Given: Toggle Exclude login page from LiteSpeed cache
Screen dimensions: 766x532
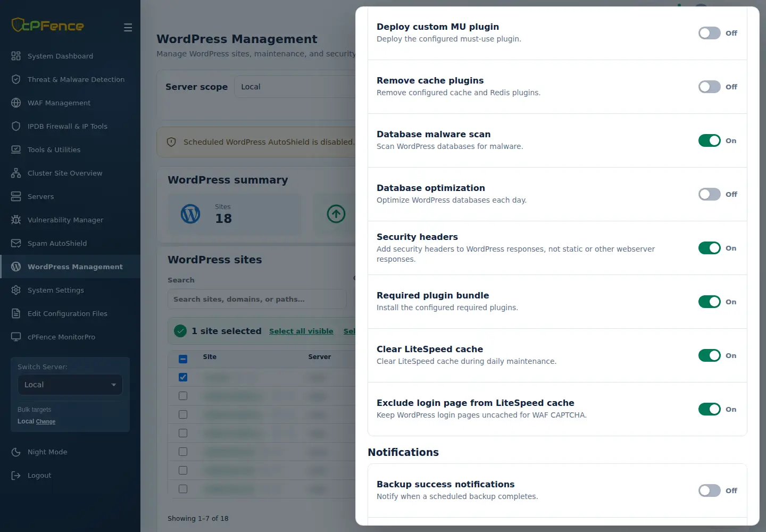Looking at the screenshot, I should coord(710,409).
